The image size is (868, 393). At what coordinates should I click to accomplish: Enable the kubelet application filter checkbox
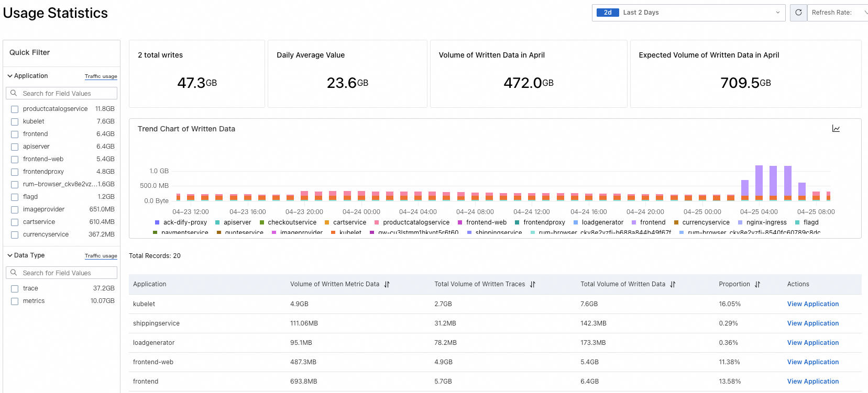coord(15,122)
